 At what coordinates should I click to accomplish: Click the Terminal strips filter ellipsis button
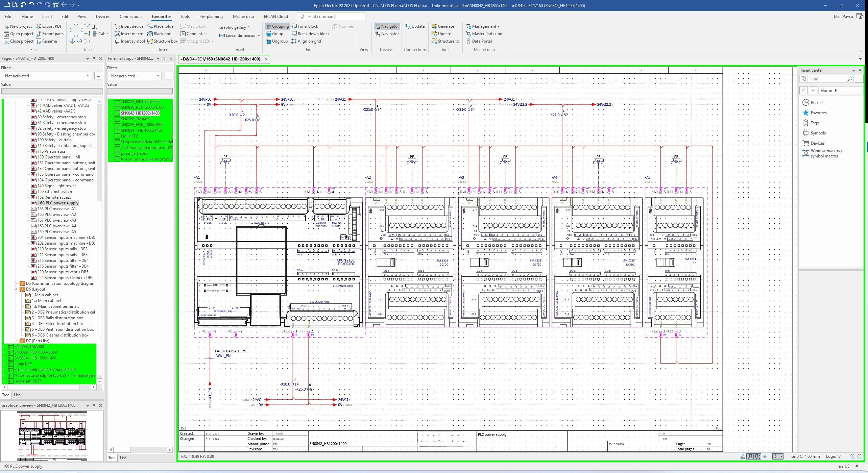click(x=169, y=76)
